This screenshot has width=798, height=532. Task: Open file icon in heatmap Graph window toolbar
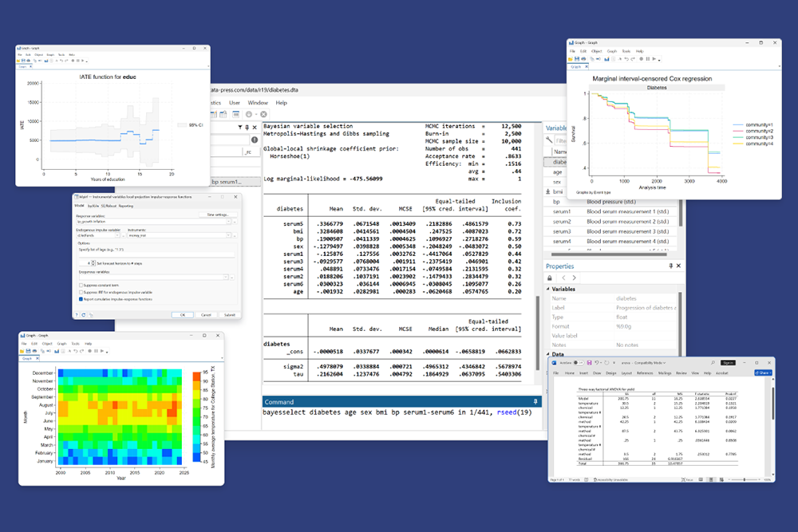[22, 351]
